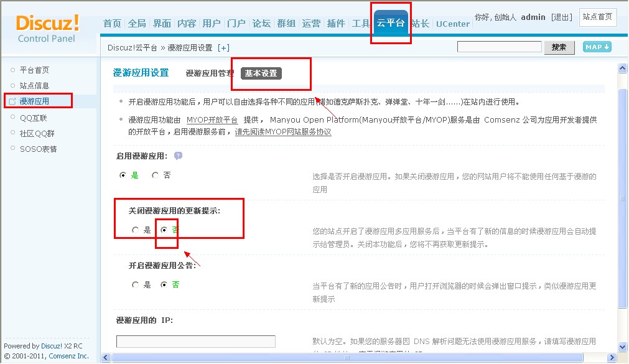This screenshot has height=364, width=629.
Task: Select 是 for 开启漫游应用公告
Action: pos(135,284)
